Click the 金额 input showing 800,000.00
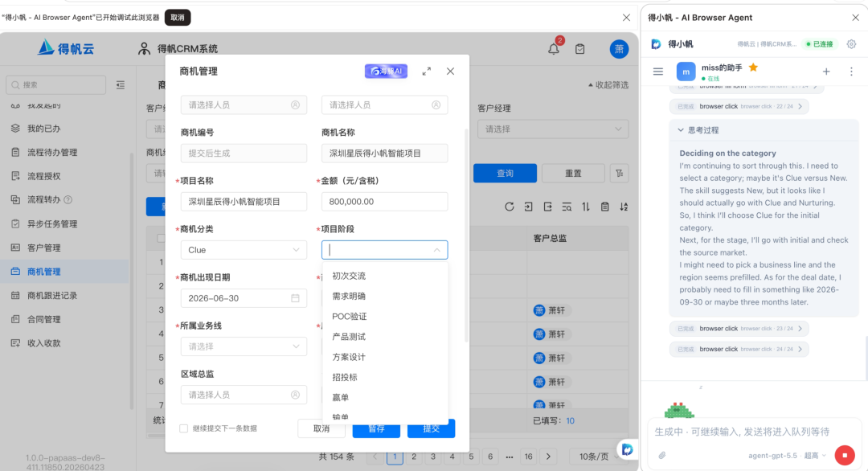 [384, 202]
